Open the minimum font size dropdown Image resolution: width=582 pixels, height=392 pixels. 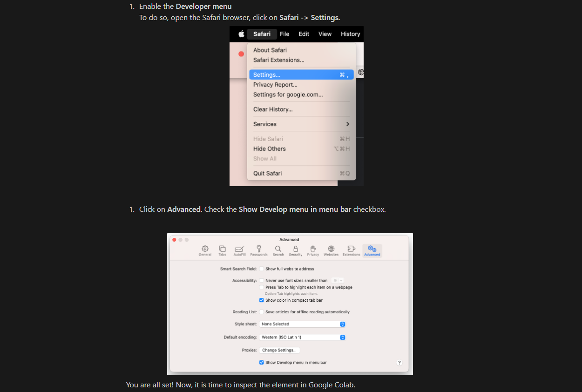click(x=338, y=281)
